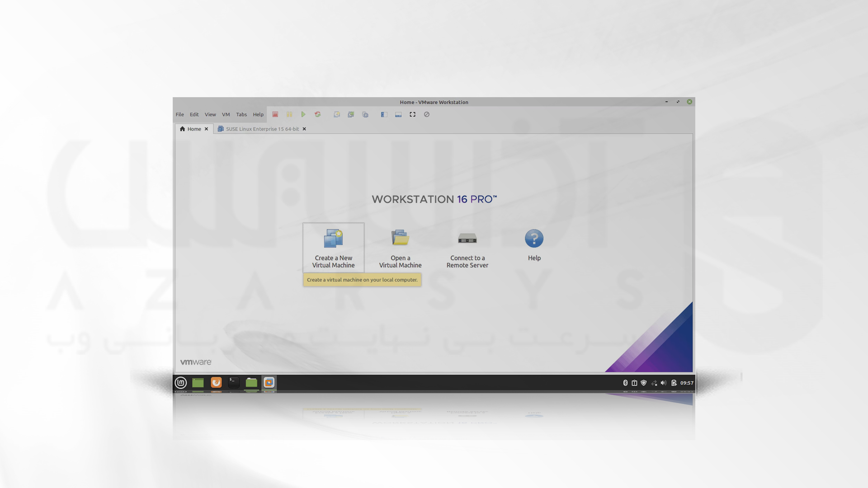Expand the Tabs menu dropdown
This screenshot has width=868, height=488.
(241, 114)
